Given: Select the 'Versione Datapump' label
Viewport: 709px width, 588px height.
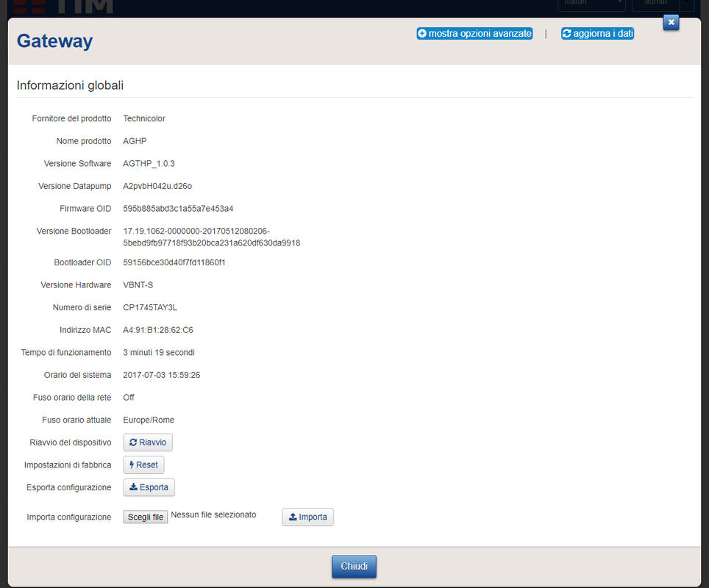Looking at the screenshot, I should click(x=74, y=186).
